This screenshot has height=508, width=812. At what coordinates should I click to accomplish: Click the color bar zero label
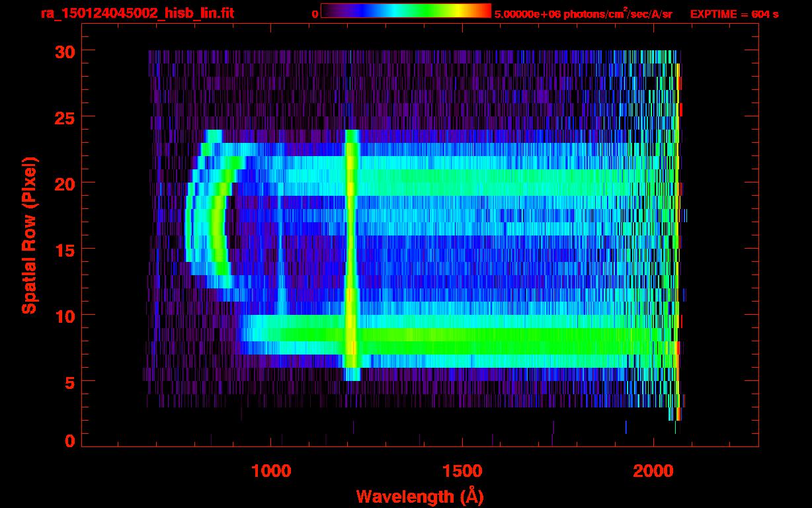pos(315,14)
